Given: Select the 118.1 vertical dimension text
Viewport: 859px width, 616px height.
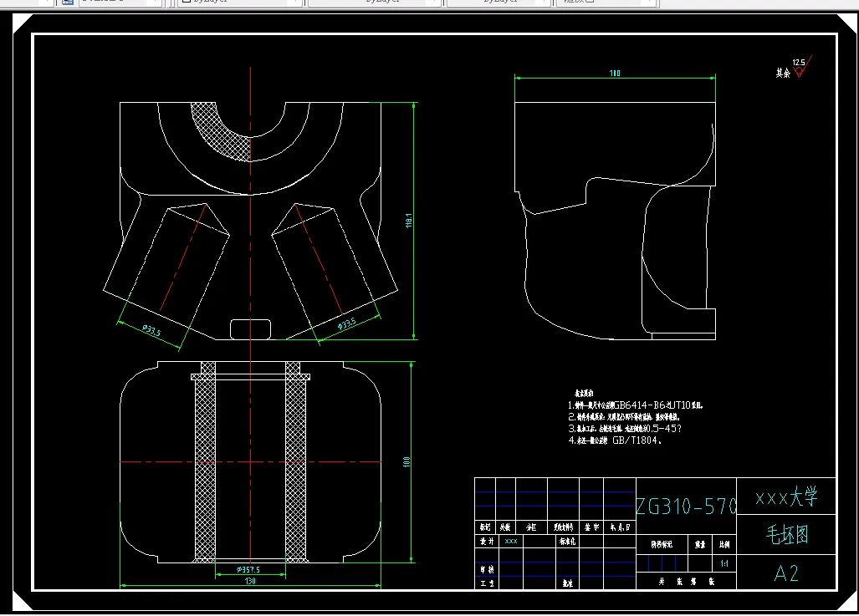Looking at the screenshot, I should tap(409, 221).
